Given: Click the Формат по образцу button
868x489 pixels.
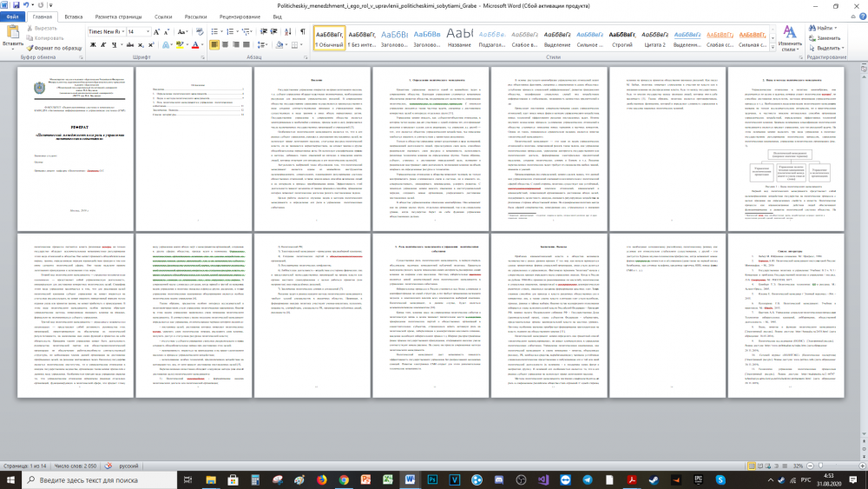Looking at the screenshot, I should (x=56, y=48).
